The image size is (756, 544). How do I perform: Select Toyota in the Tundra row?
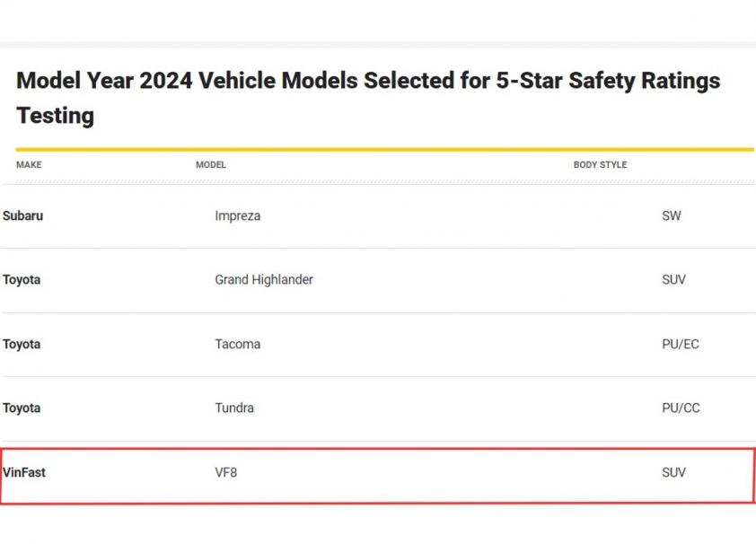tap(22, 408)
